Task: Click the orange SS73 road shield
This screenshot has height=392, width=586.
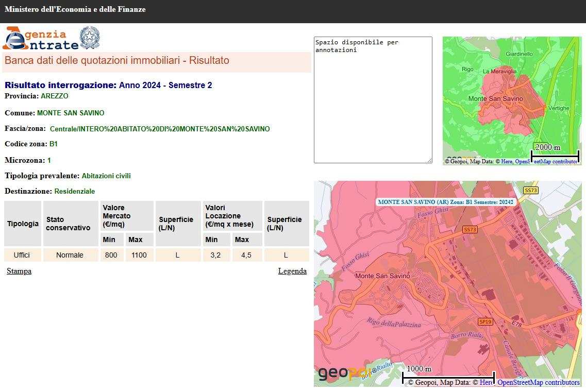Action: pos(470,229)
